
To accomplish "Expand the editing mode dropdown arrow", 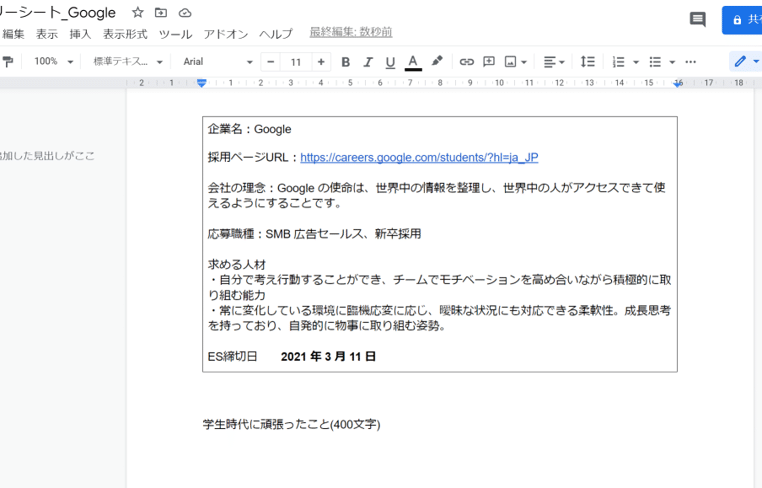I will pos(756,62).
